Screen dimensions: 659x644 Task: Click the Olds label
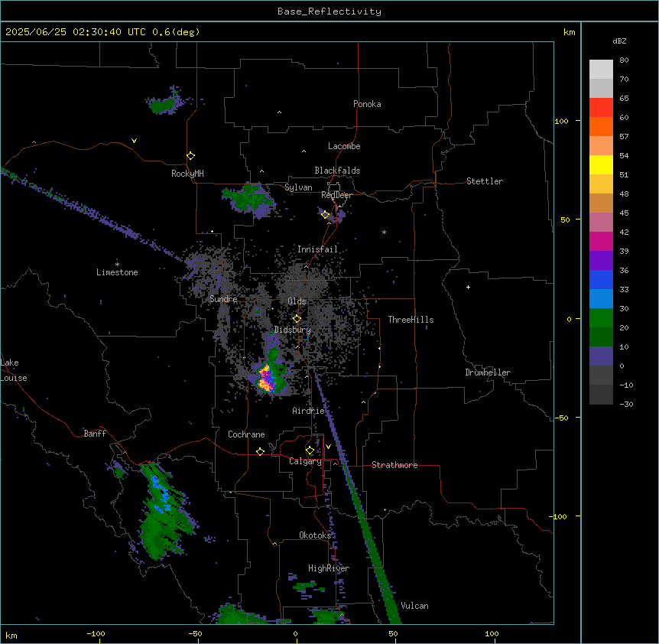click(x=297, y=301)
